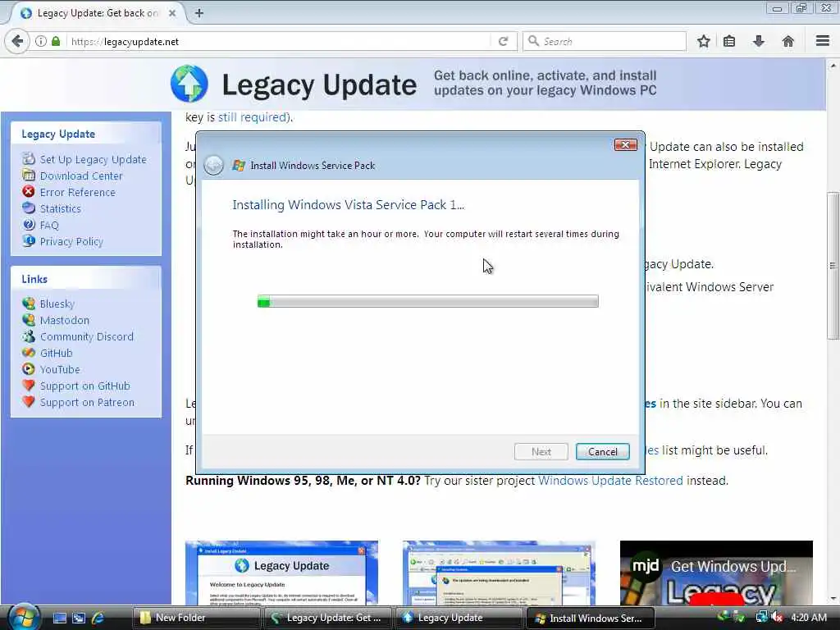840x630 pixels.
Task: Close the Legacy Update browser tab
Action: (172, 13)
